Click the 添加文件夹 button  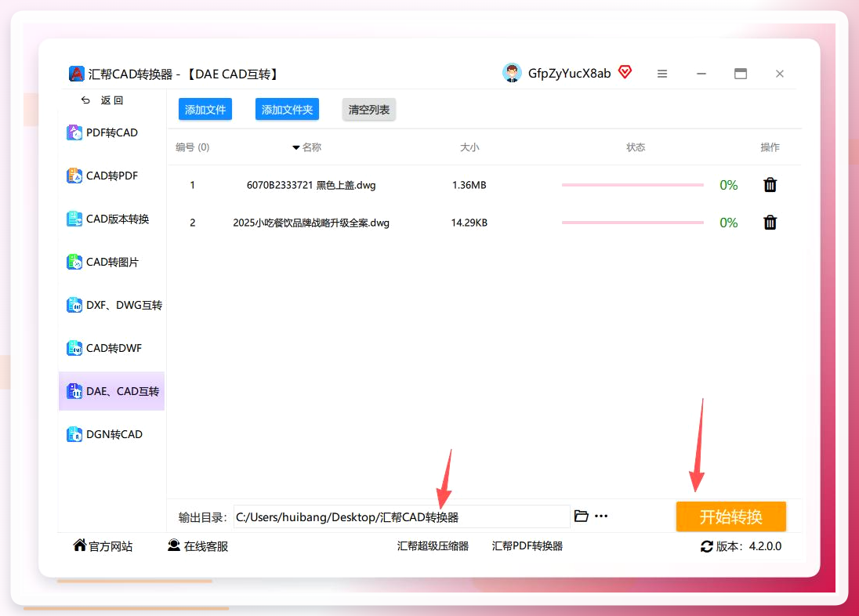[287, 110]
